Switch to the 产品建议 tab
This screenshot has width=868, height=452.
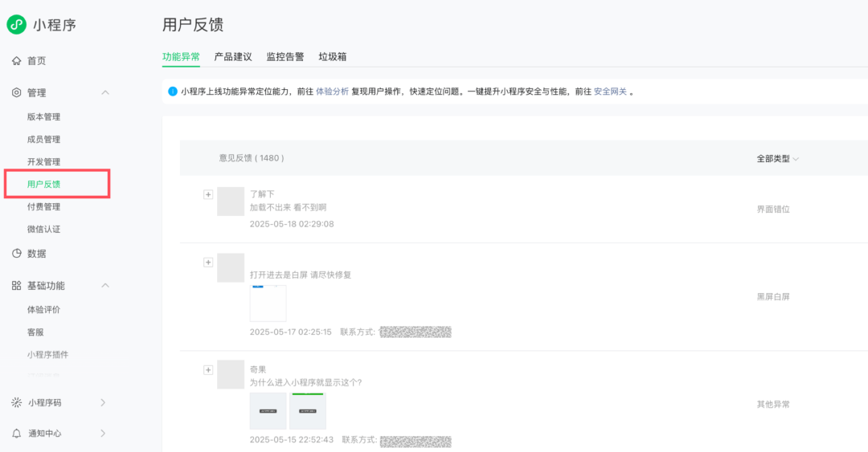(233, 56)
